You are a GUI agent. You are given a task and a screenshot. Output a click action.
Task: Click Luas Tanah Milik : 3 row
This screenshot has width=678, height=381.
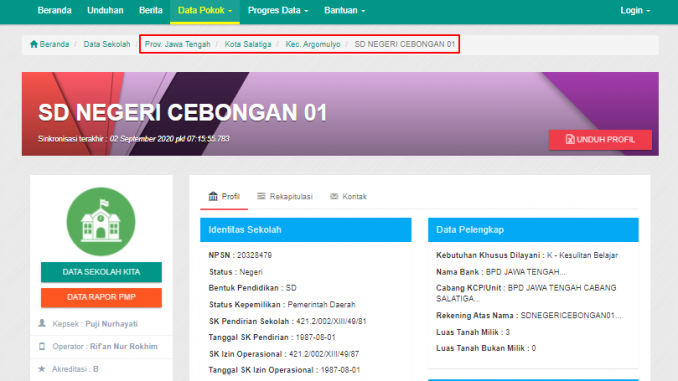(x=473, y=332)
